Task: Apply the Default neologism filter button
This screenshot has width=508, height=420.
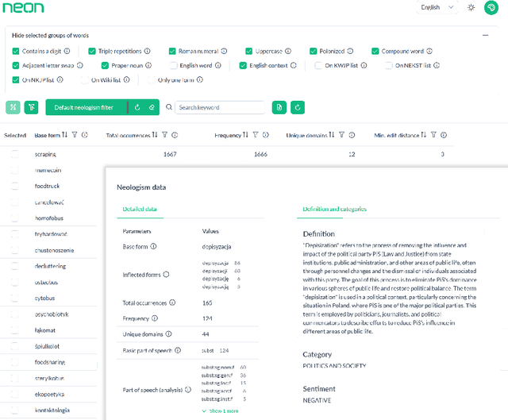Action: (84, 107)
